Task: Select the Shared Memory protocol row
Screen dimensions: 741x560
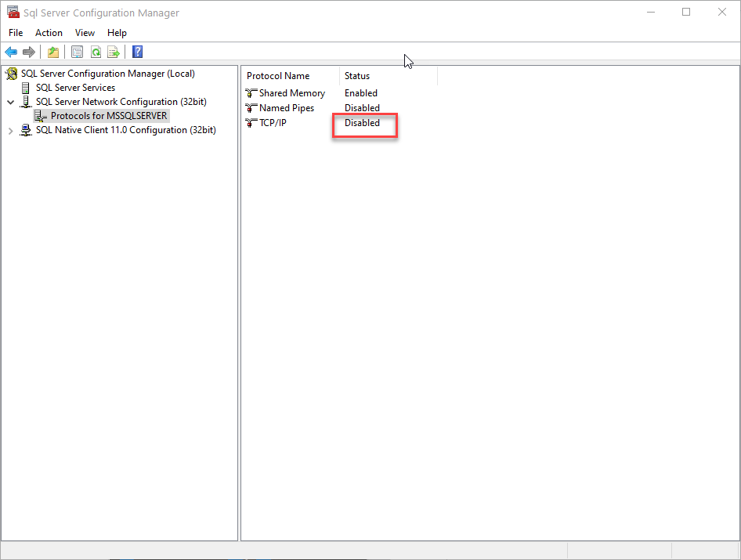Action: click(292, 93)
